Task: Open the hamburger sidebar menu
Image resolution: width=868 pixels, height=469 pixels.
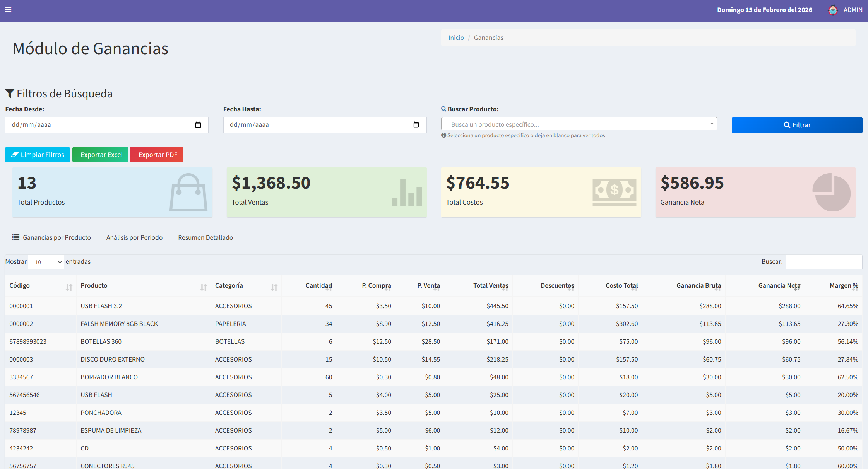Action: click(x=8, y=10)
